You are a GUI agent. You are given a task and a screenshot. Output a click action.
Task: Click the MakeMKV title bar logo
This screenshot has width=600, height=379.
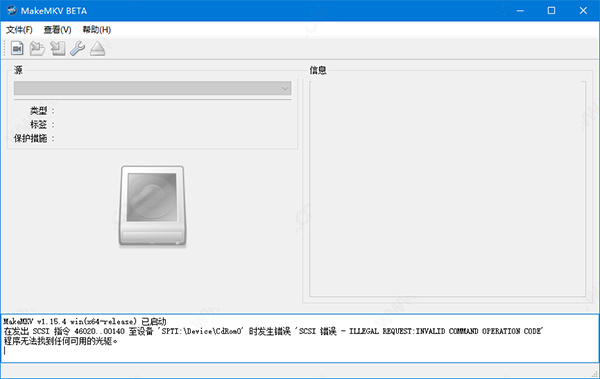click(x=11, y=10)
